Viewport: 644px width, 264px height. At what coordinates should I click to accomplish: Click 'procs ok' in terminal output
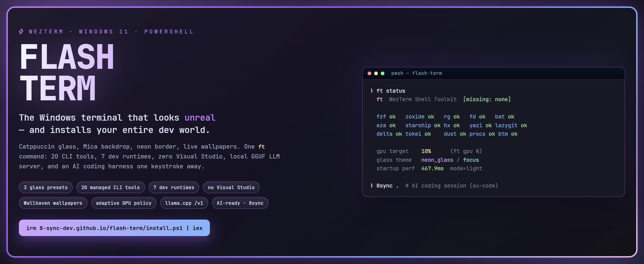[482, 134]
